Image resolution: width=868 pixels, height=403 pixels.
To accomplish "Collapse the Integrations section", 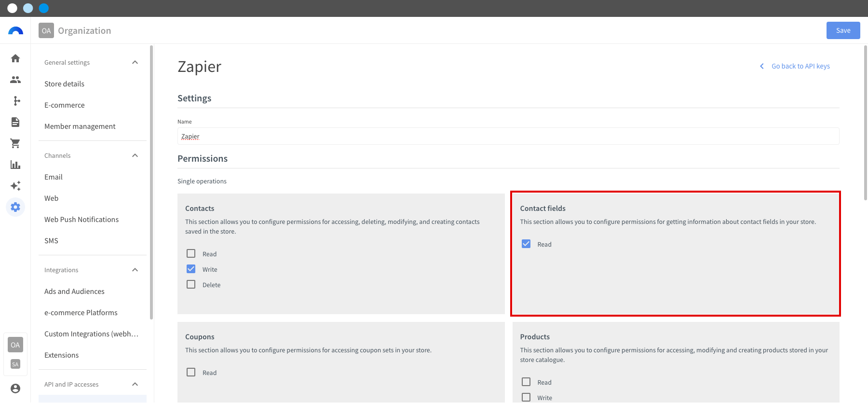I will coord(135,270).
